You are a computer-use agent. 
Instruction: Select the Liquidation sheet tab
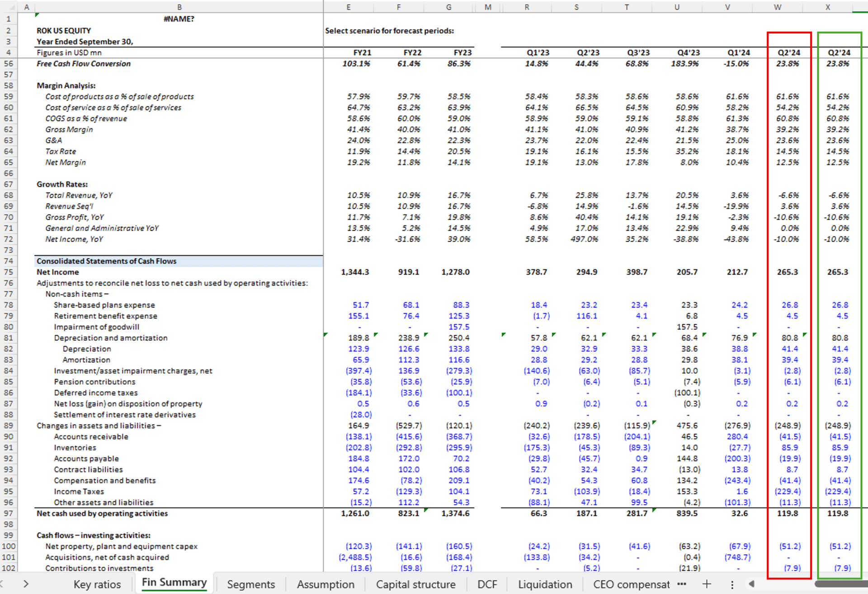pos(545,585)
